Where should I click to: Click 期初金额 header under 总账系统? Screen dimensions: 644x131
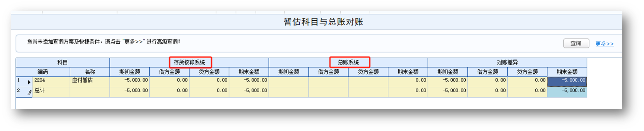click(289, 72)
